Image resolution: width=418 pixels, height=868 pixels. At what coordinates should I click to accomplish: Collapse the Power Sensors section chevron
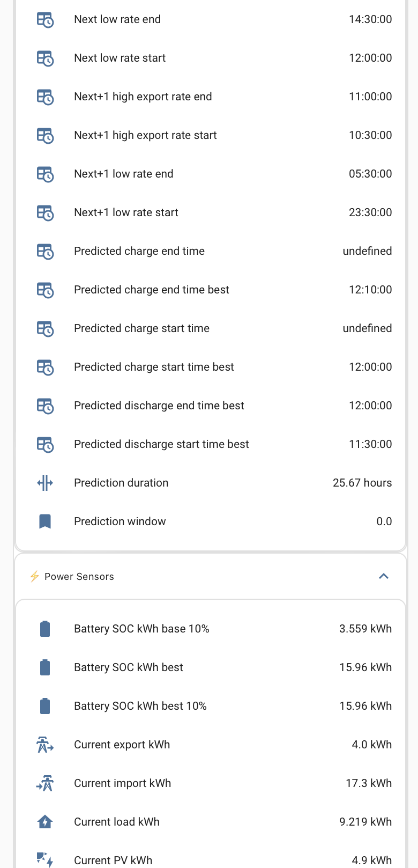(384, 576)
